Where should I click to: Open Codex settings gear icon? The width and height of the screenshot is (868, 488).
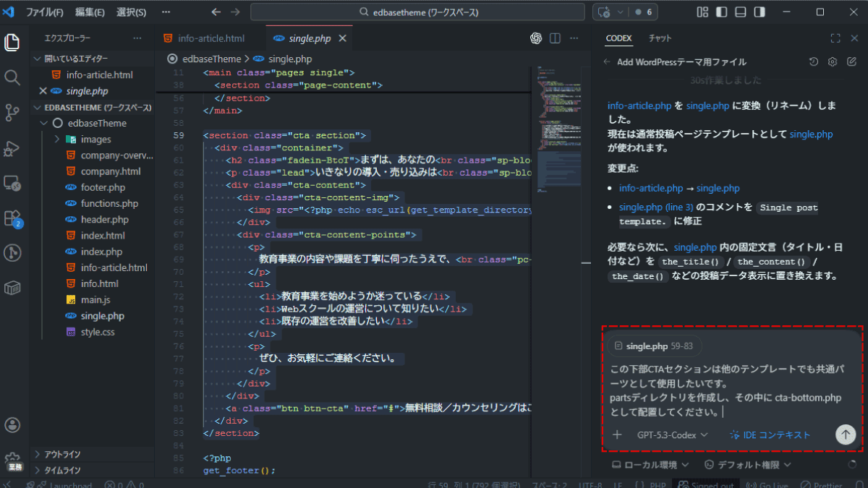click(x=833, y=62)
